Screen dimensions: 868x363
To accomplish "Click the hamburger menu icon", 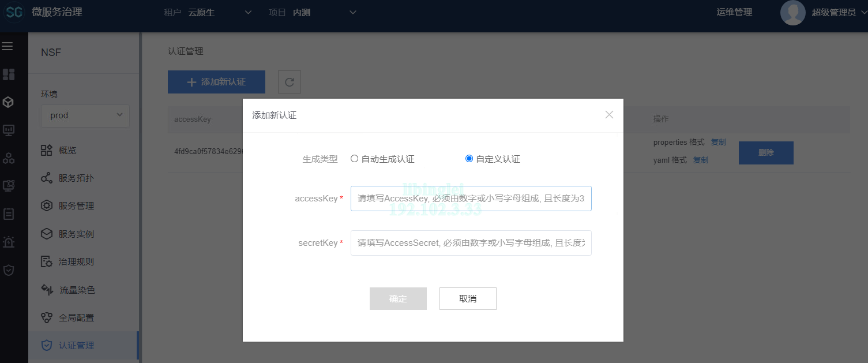I will [x=7, y=46].
